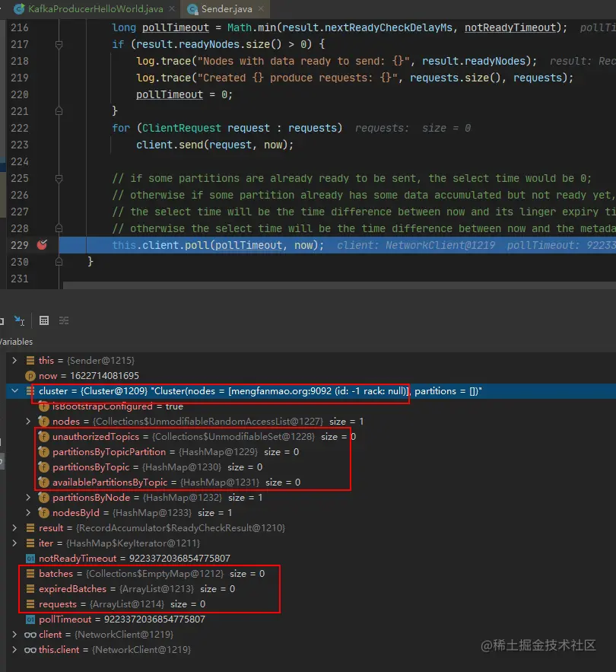Fold the comment block starting at line 225
The width and height of the screenshot is (616, 672).
[59, 178]
